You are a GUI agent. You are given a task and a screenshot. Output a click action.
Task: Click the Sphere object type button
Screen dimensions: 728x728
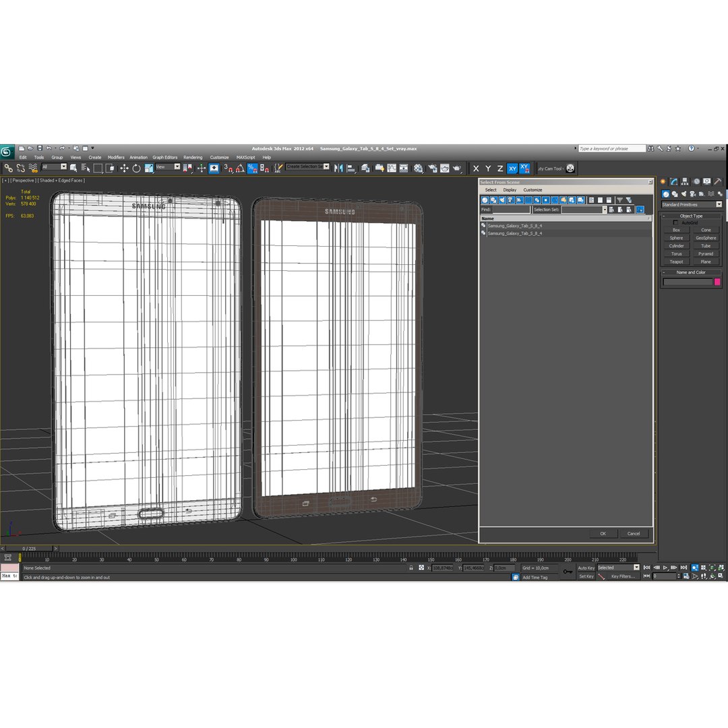[676, 238]
